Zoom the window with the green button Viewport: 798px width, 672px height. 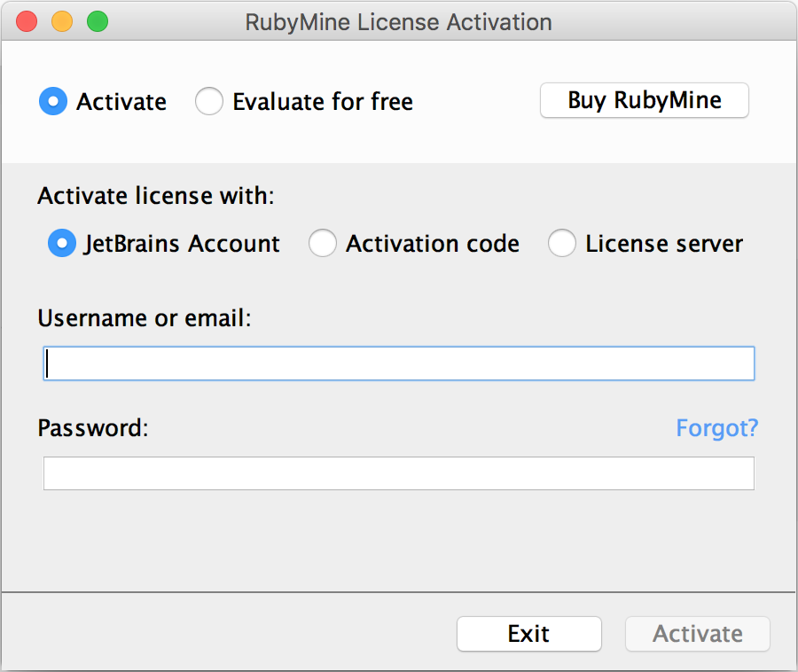98,21
